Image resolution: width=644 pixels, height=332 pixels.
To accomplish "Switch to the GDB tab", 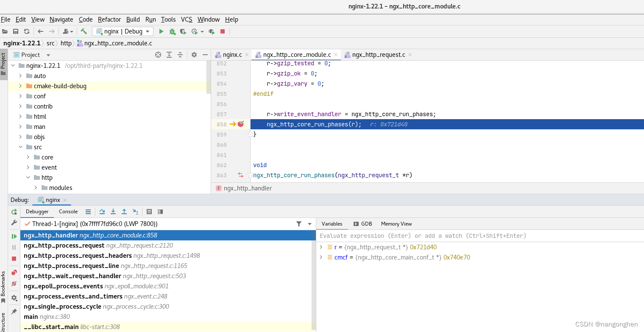I will click(362, 224).
